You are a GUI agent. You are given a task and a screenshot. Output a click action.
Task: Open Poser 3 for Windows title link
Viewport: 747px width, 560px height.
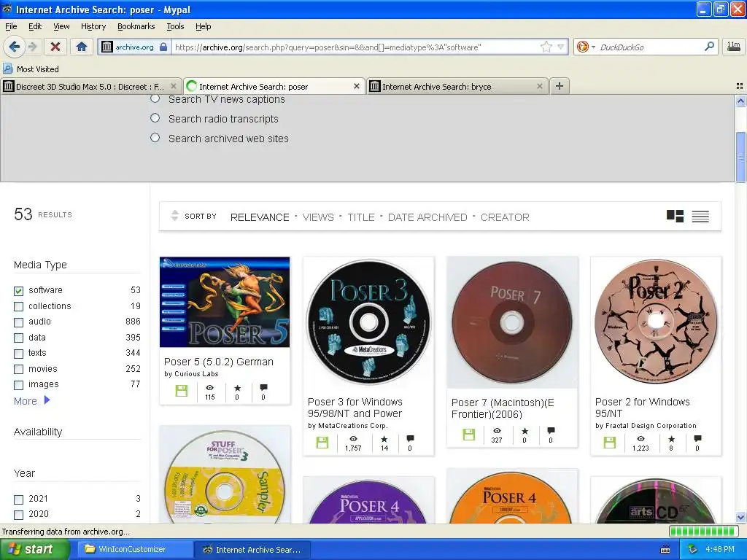[355, 408]
